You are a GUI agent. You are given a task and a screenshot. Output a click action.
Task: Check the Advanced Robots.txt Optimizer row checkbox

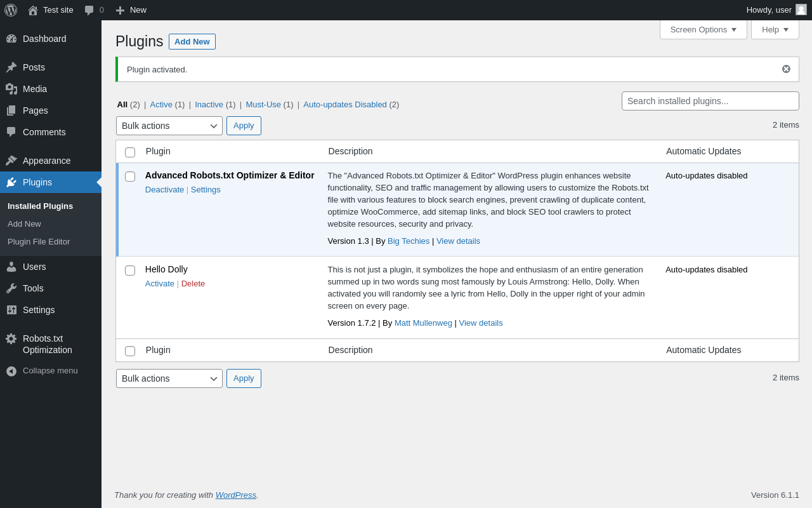tap(130, 177)
